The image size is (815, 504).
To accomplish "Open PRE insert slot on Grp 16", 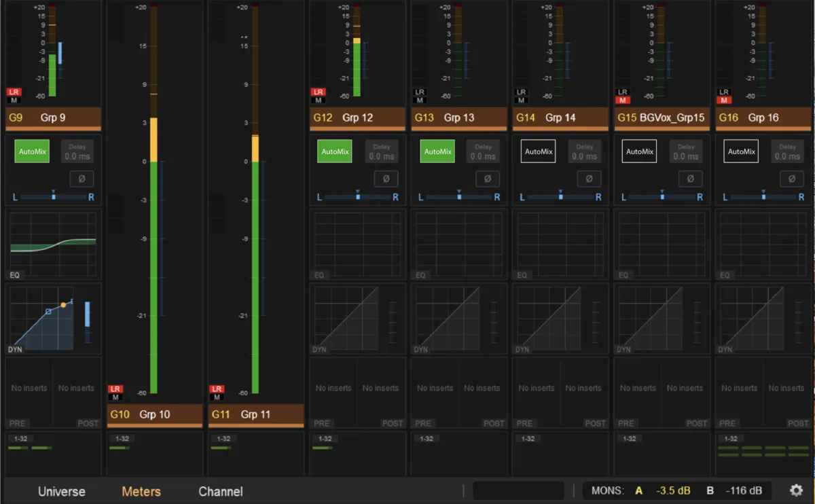I will 739,393.
